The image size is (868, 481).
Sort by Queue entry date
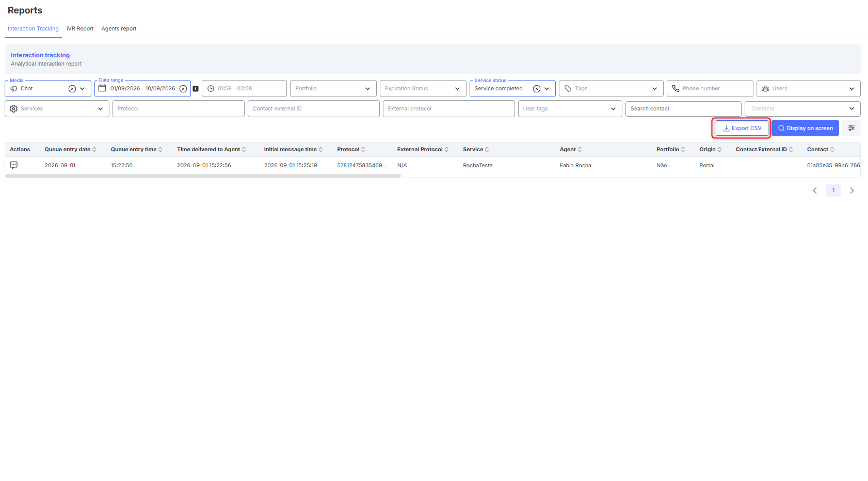coord(94,150)
